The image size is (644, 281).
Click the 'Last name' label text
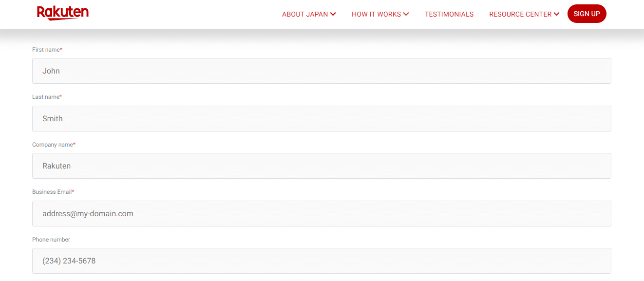point(46,97)
